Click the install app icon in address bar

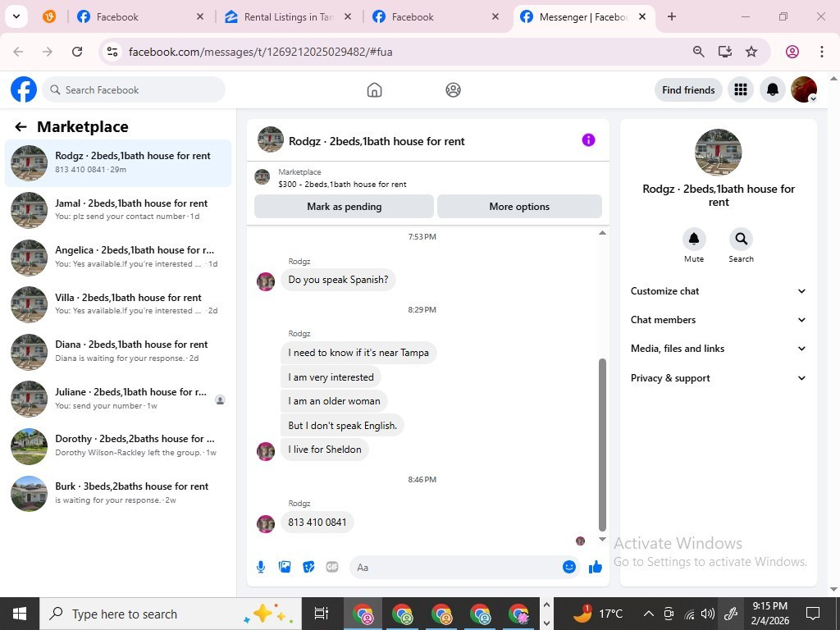(x=725, y=52)
